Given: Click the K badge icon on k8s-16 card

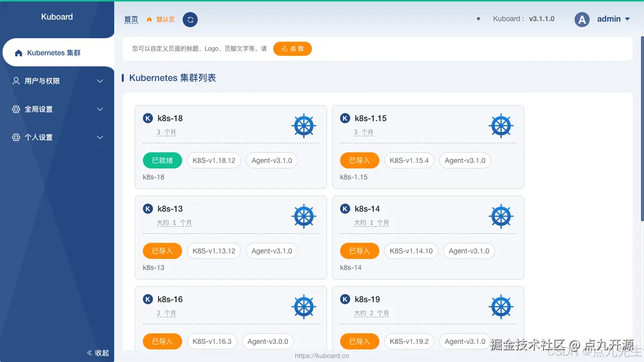Looking at the screenshot, I should pyautogui.click(x=148, y=299).
